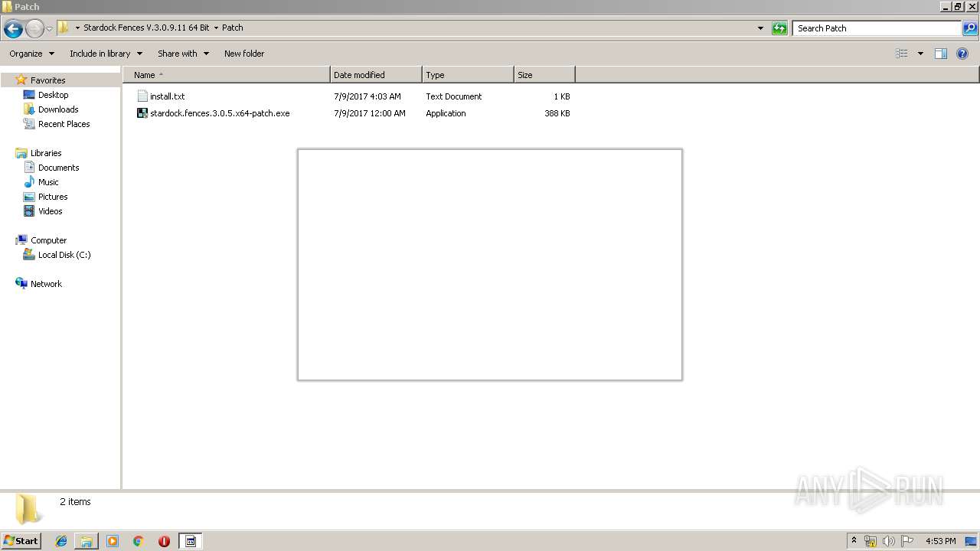Select Libraries in navigation pane
Image resolution: width=980 pixels, height=551 pixels.
point(46,153)
